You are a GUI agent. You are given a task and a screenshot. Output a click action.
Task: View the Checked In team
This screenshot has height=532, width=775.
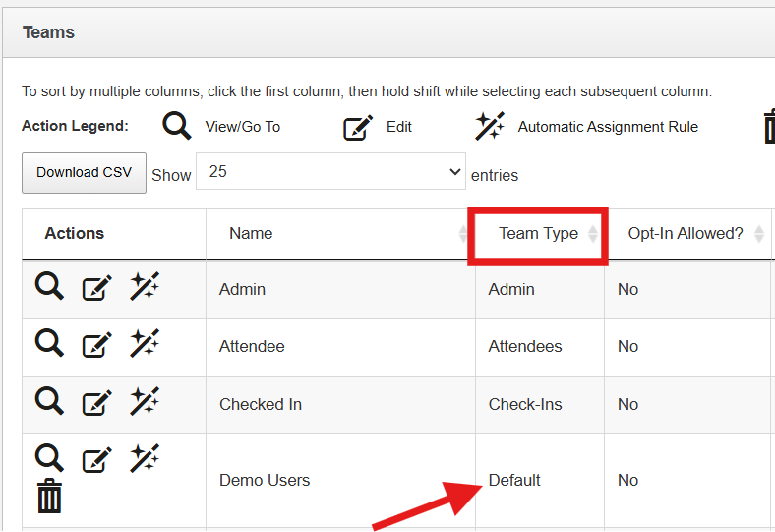click(x=49, y=400)
